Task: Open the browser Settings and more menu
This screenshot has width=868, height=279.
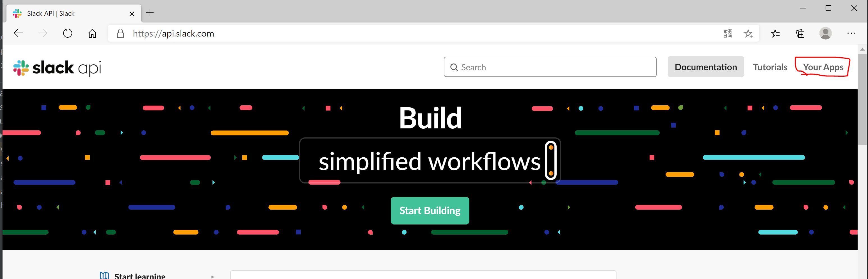Action: [x=851, y=33]
